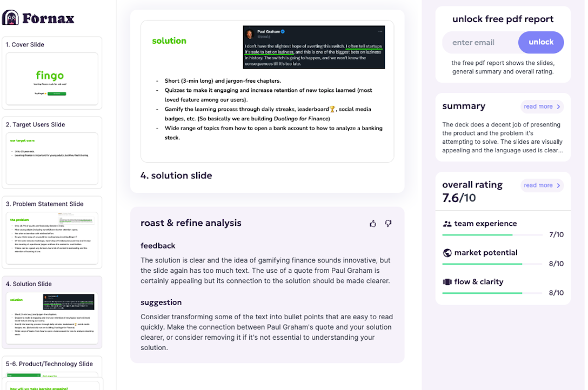Image resolution: width=588 pixels, height=390 pixels.
Task: Click the team experience people icon
Action: [x=447, y=224]
